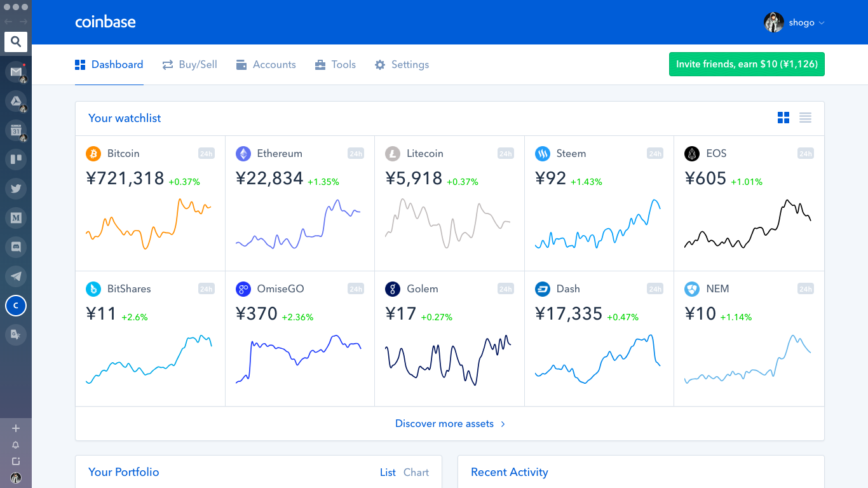This screenshot has height=488, width=868.
Task: Click the Ethereum coin icon
Action: (x=243, y=154)
